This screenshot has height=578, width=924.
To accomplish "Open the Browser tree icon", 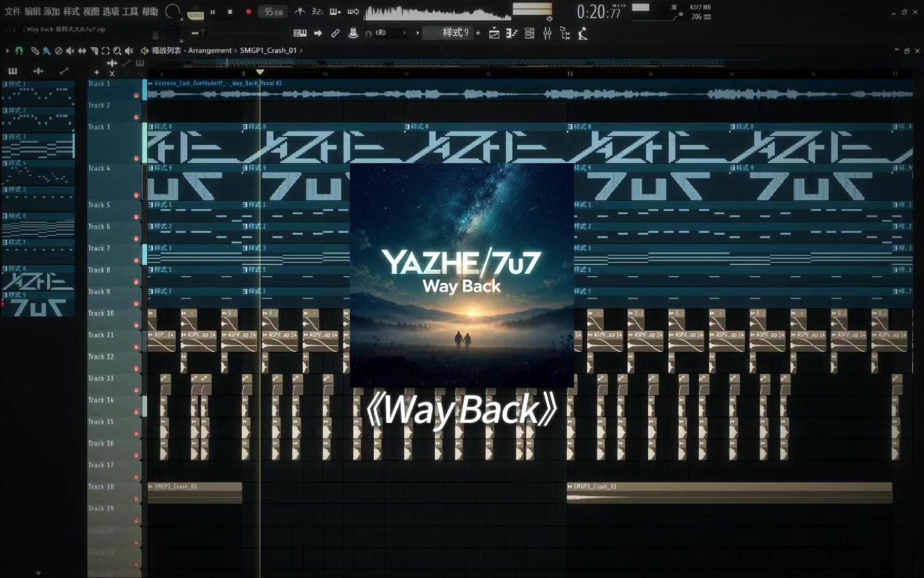I will 565,34.
